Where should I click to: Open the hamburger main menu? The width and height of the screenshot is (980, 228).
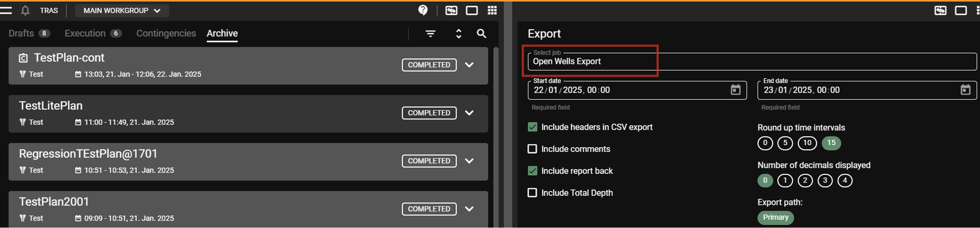coord(6,10)
